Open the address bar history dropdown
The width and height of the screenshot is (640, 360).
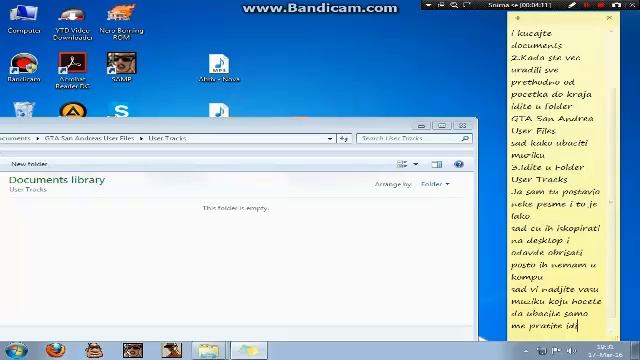click(330, 139)
